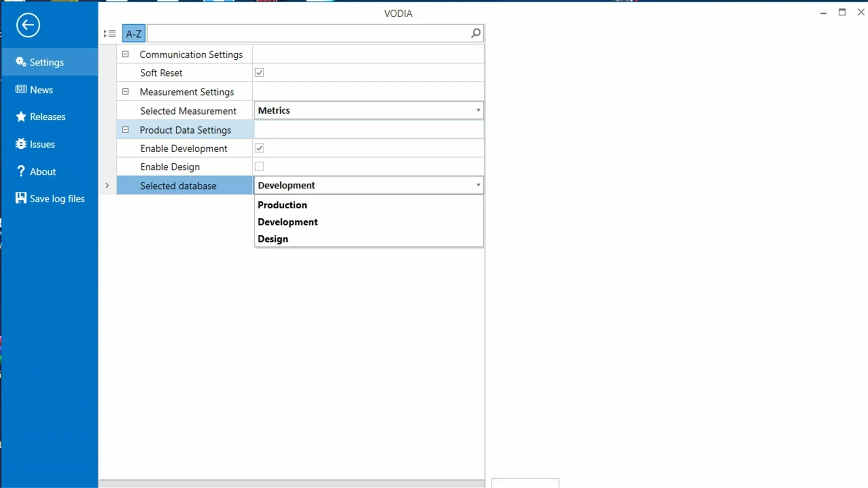This screenshot has height=488, width=868.
Task: Open the Selected Measurement dropdown
Action: (478, 110)
